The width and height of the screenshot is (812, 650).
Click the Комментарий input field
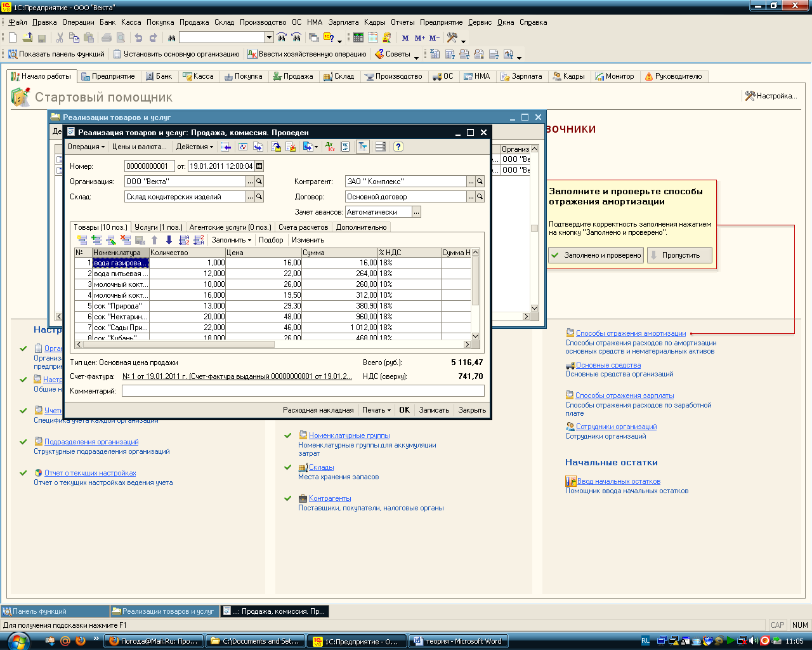point(303,391)
